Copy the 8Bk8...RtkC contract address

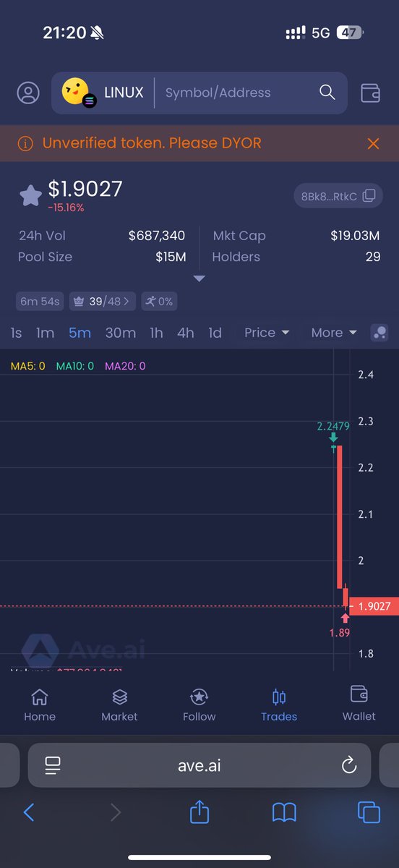[x=338, y=195]
